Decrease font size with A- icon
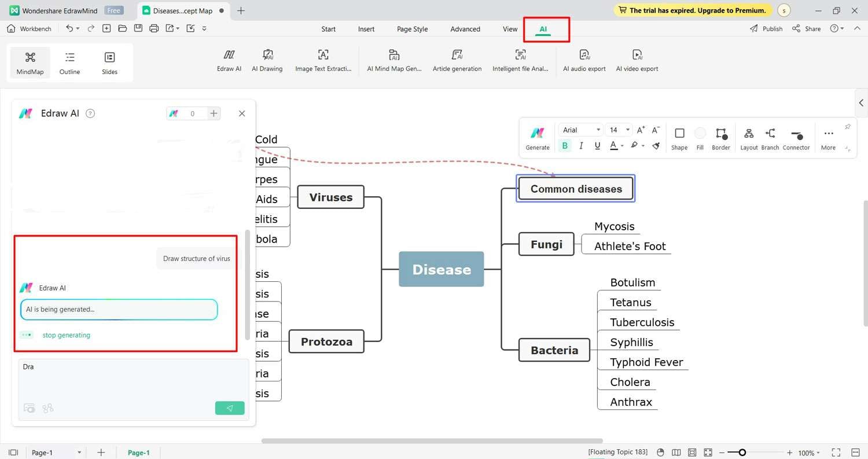 tap(656, 130)
